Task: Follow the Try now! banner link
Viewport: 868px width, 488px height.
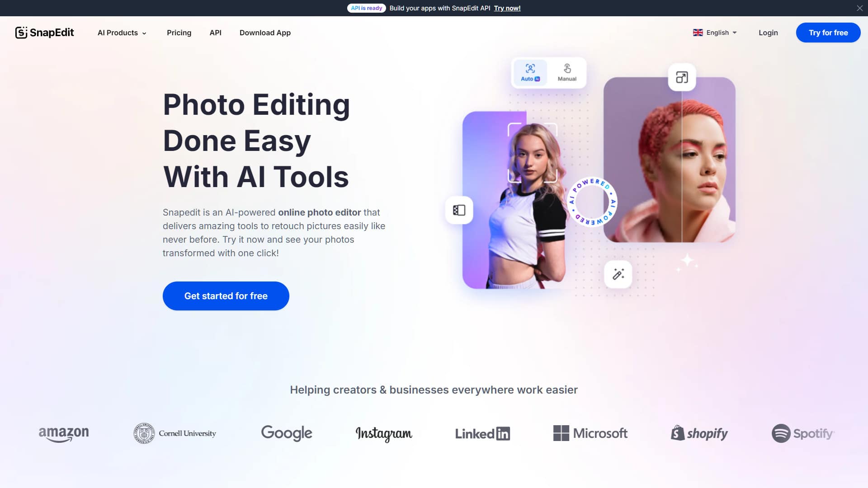Action: click(x=507, y=8)
